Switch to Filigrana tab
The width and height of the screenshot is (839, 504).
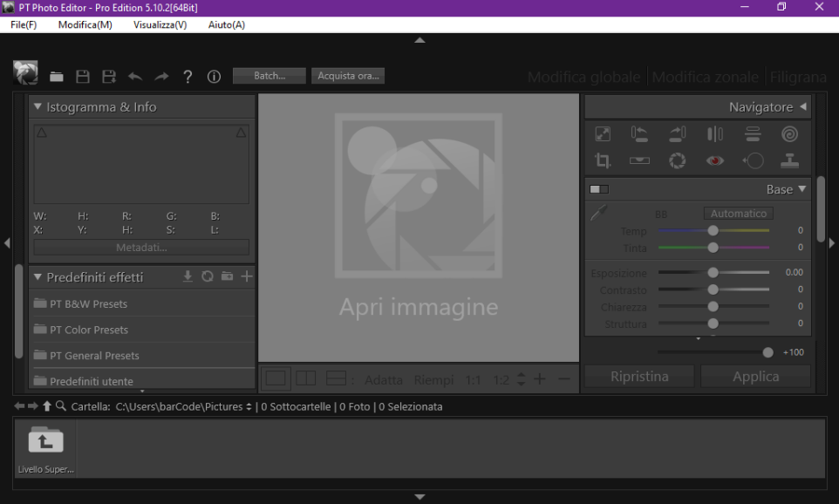point(798,77)
